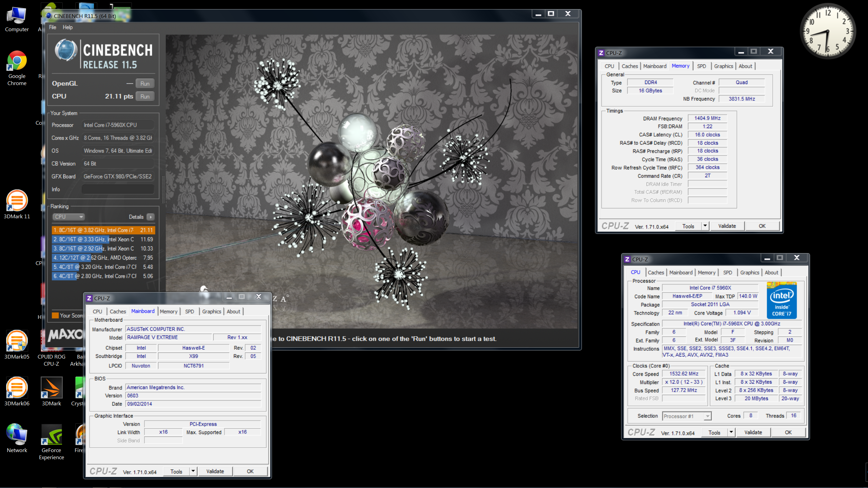The image size is (868, 488).
Task: Select ranking row 4C/8T @ 3.20 GHz
Action: pos(103,267)
